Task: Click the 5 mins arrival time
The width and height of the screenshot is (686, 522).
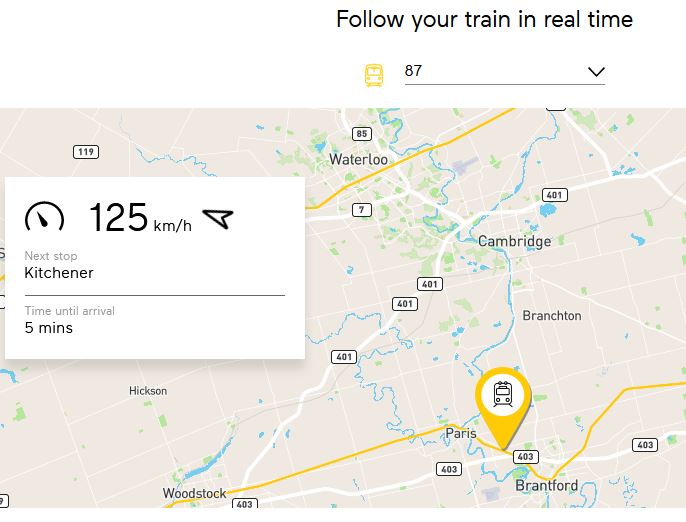Action: pos(49,327)
